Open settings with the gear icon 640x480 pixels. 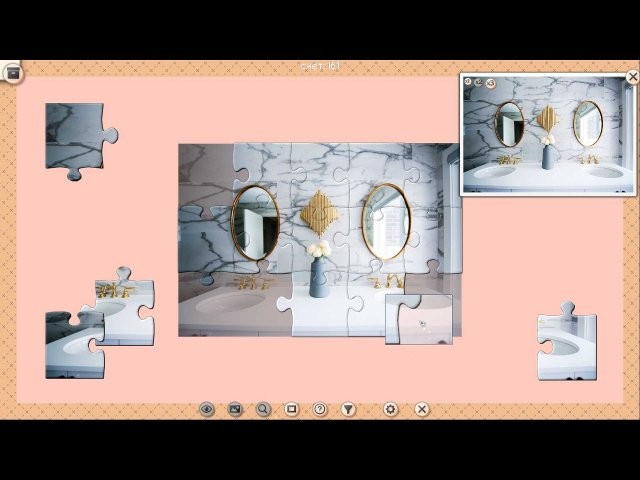pyautogui.click(x=390, y=409)
